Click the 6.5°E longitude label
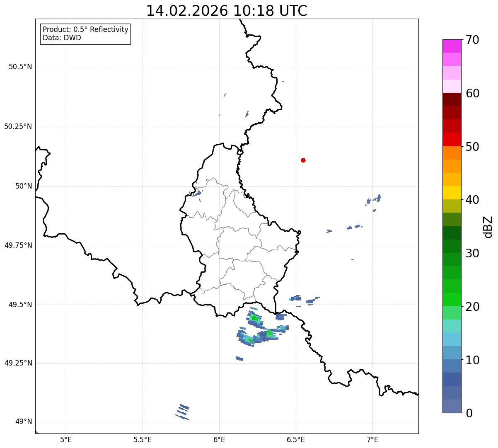The image size is (498, 448). (296, 439)
